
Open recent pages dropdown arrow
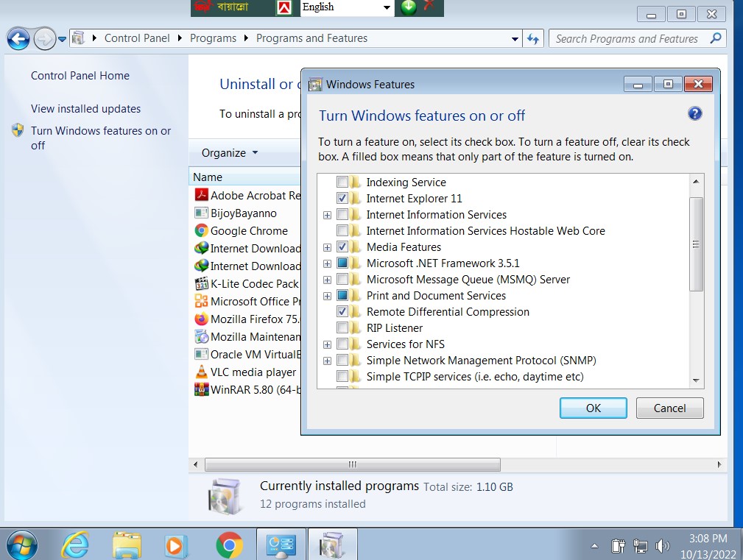tap(62, 39)
